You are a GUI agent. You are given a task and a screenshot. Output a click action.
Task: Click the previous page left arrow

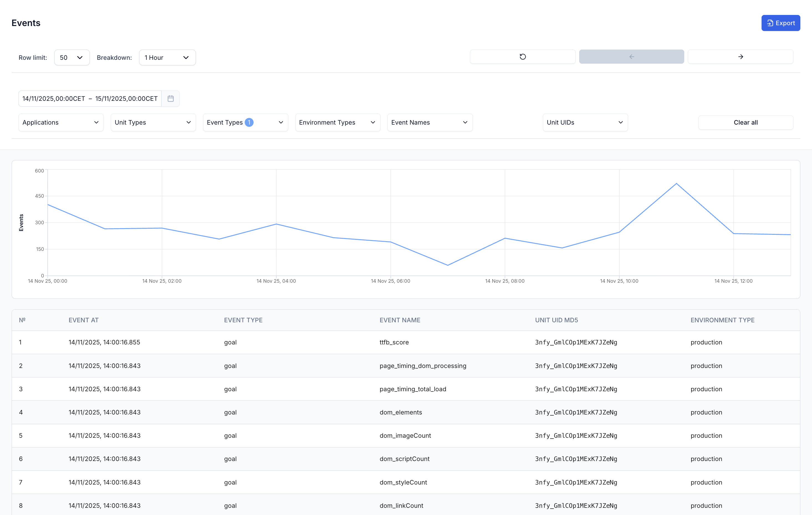[x=631, y=56]
